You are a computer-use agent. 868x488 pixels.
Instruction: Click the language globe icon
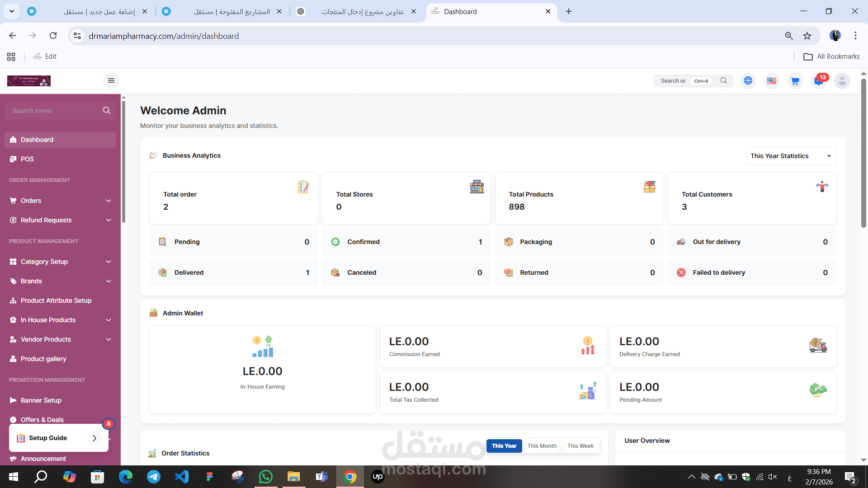coord(748,81)
